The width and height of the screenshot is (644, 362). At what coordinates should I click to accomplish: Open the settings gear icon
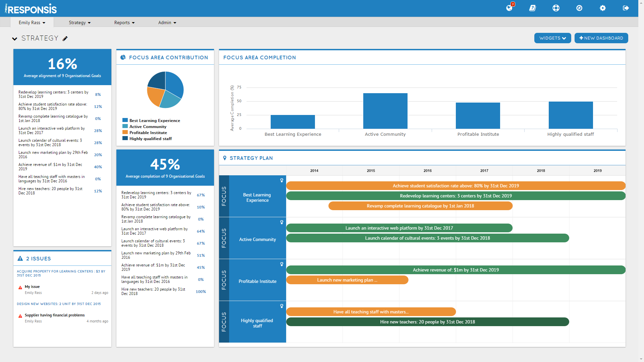(x=603, y=8)
